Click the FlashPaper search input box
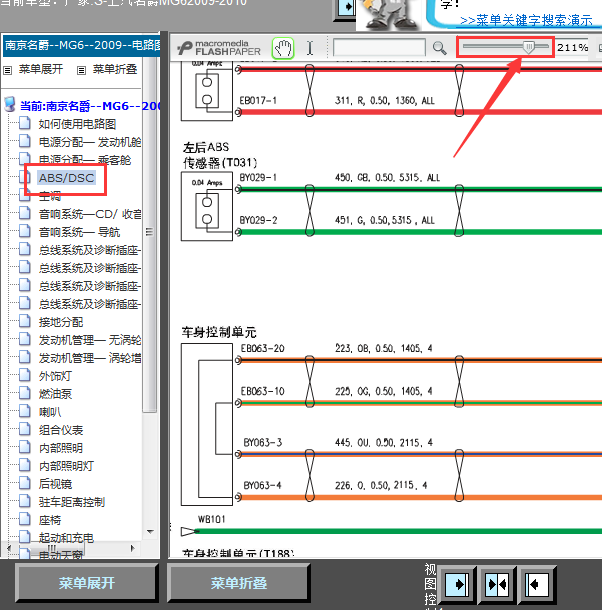 [x=379, y=48]
